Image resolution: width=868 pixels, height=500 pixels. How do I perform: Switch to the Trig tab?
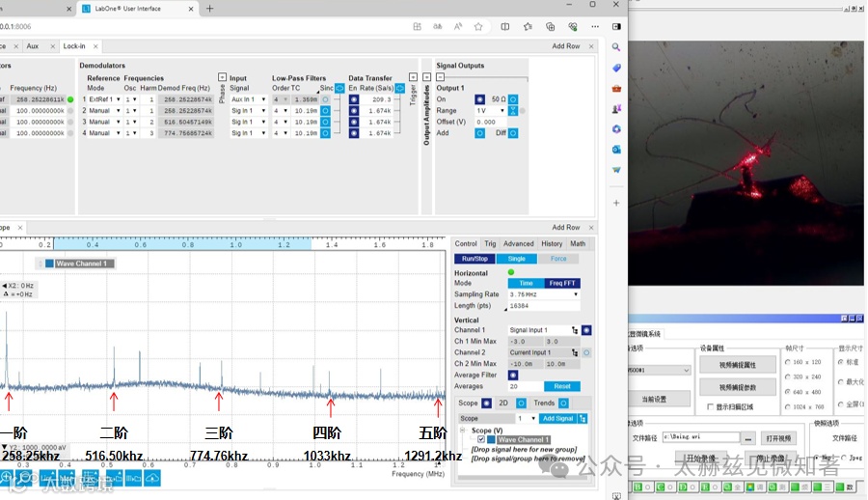pyautogui.click(x=490, y=244)
